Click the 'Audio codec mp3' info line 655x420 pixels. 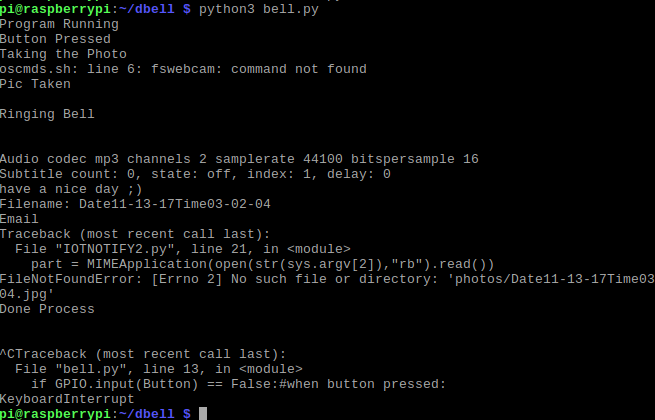coord(239,159)
